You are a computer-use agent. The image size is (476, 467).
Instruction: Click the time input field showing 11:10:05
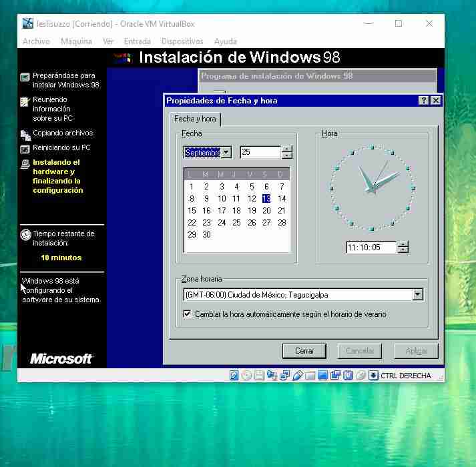click(371, 248)
